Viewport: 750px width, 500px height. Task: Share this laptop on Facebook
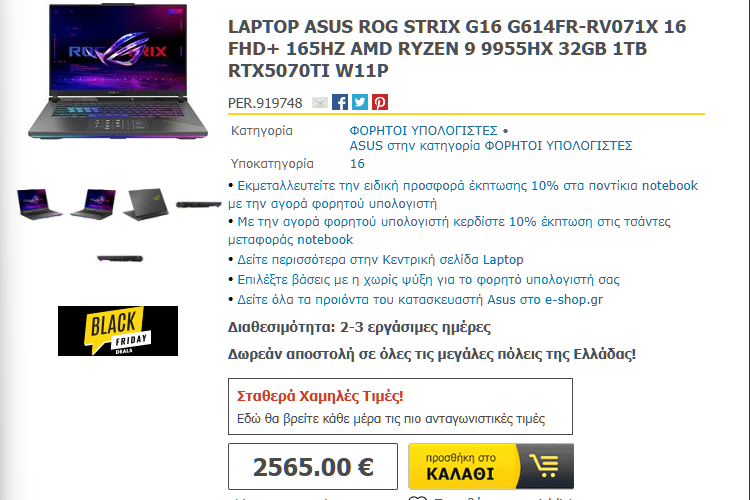coord(340,102)
